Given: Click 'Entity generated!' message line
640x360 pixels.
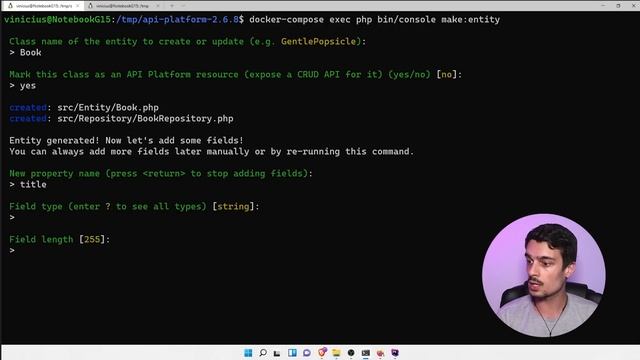Looking at the screenshot, I should pyautogui.click(x=126, y=140).
